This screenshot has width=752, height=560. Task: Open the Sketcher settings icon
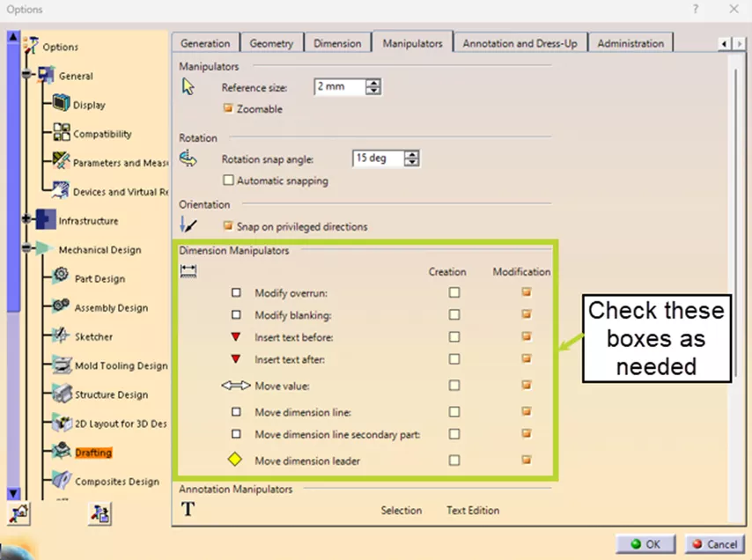pos(60,336)
